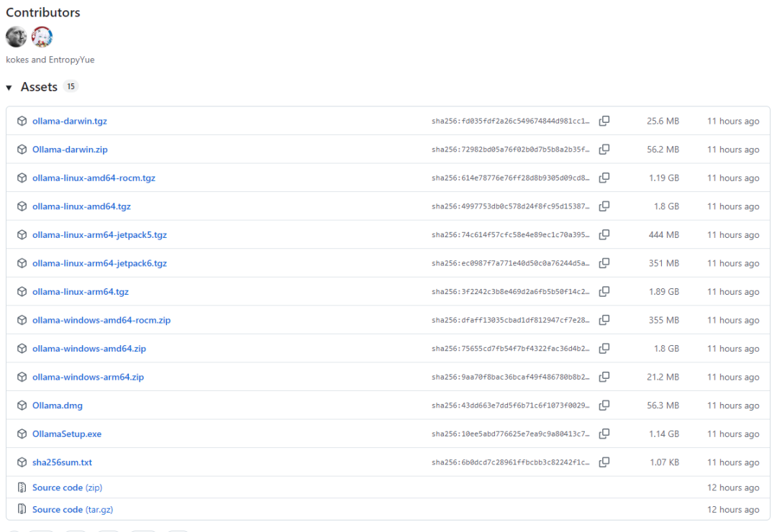The image size is (777, 532).
Task: Click the Assets heading text
Action: (39, 87)
